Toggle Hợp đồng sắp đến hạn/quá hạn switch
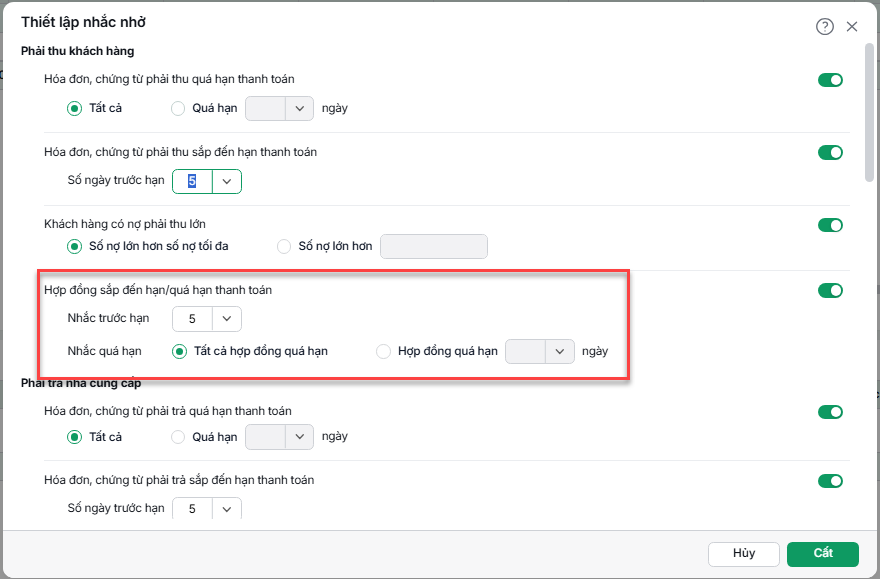This screenshot has width=880, height=579. point(830,291)
